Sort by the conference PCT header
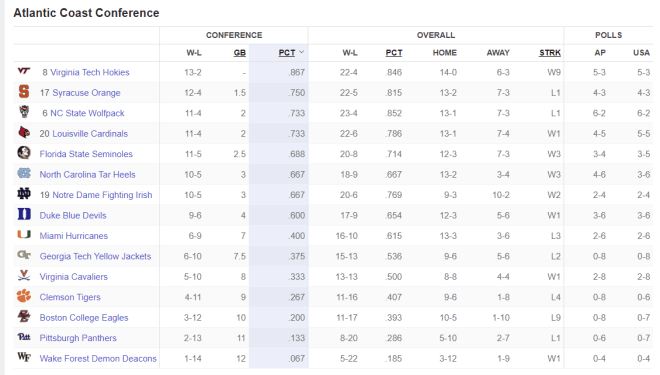The width and height of the screenshot is (660, 375). (287, 53)
